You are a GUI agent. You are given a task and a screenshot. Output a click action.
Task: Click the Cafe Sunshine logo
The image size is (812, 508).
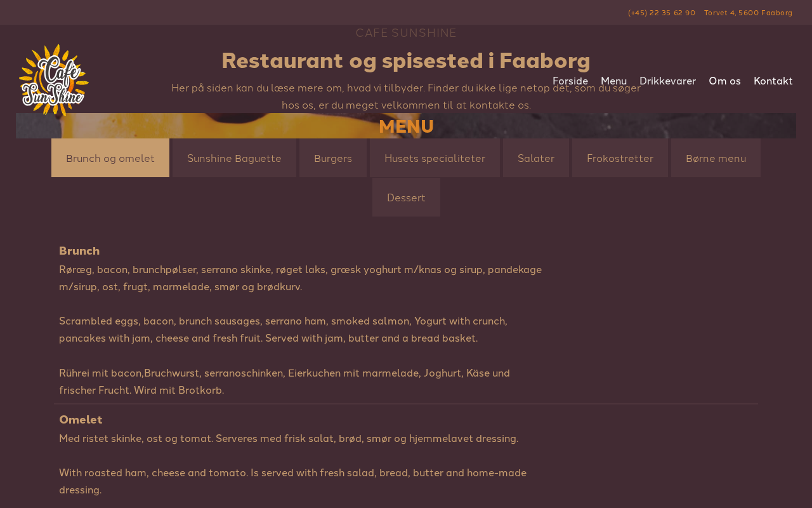coord(54,80)
